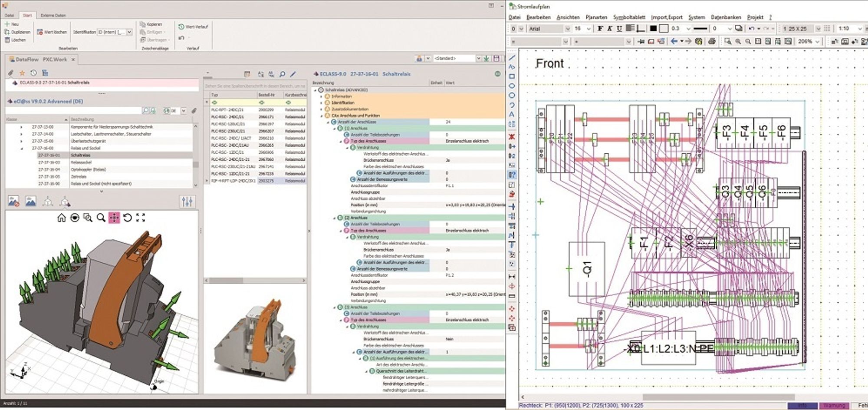Viewport: 868px width, 410px height.
Task: Open the Datei tab in the ribbon
Action: coord(10,15)
